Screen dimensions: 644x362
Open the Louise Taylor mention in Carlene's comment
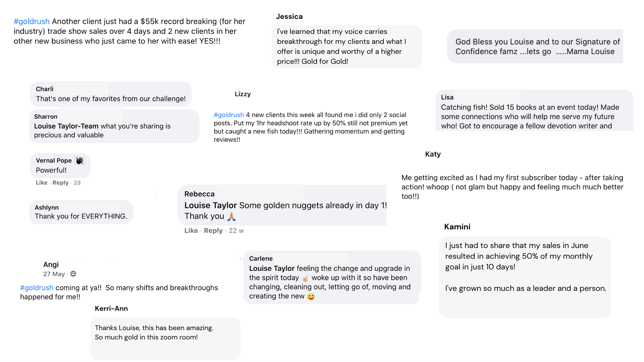(x=272, y=268)
